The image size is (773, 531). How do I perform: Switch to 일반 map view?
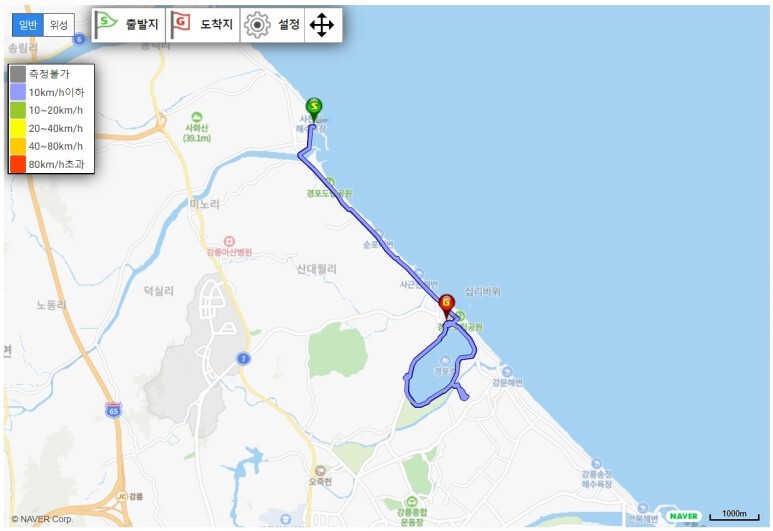[x=28, y=25]
